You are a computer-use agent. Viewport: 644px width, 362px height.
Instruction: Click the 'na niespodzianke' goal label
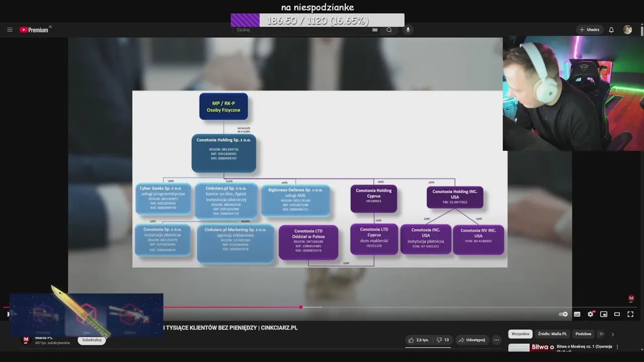pos(317,7)
